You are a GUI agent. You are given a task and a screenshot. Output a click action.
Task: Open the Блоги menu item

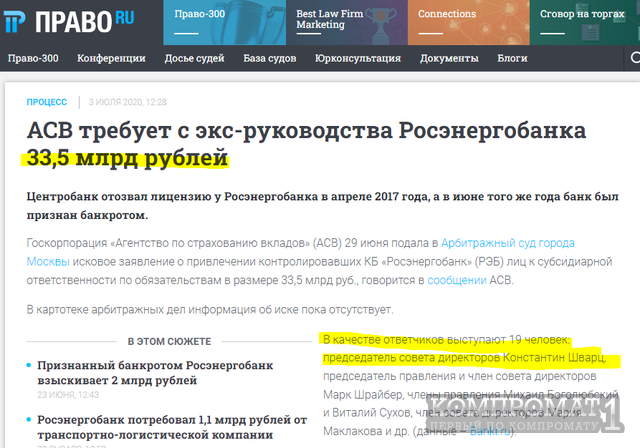(512, 58)
